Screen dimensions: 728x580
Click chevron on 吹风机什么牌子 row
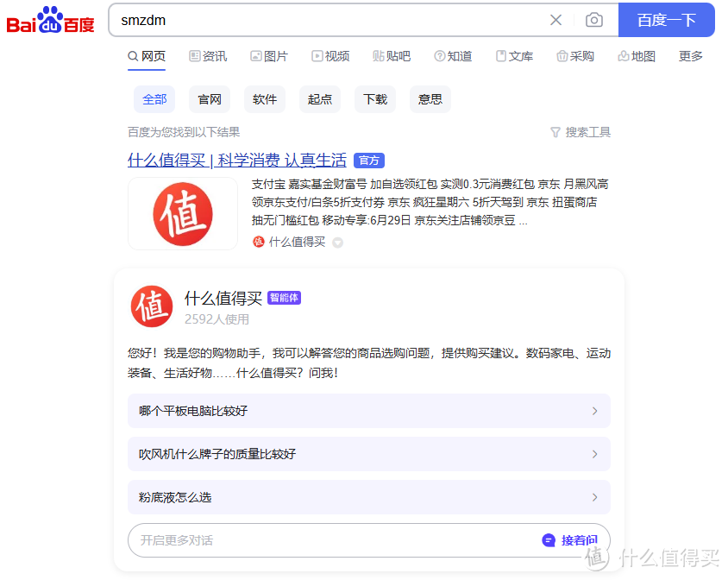(595, 454)
